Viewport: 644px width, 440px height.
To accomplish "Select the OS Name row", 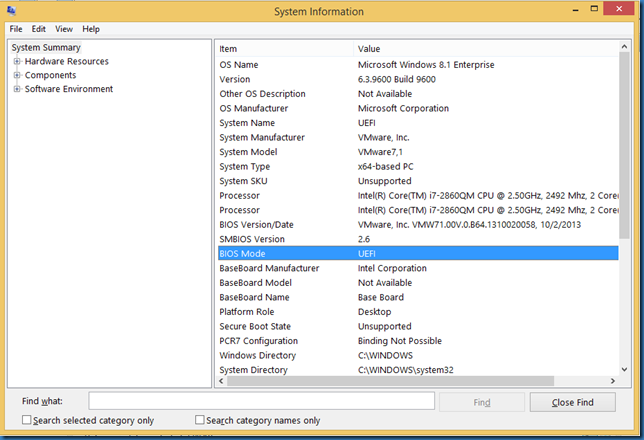I will (x=418, y=65).
